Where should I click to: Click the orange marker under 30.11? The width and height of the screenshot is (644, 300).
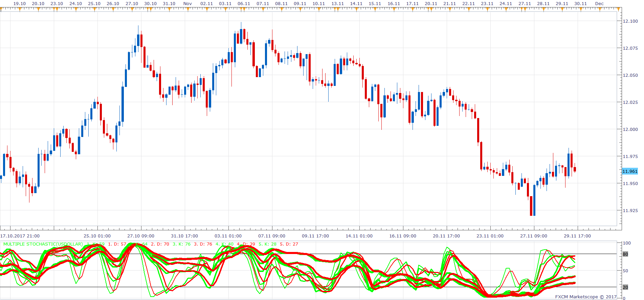(581, 9)
